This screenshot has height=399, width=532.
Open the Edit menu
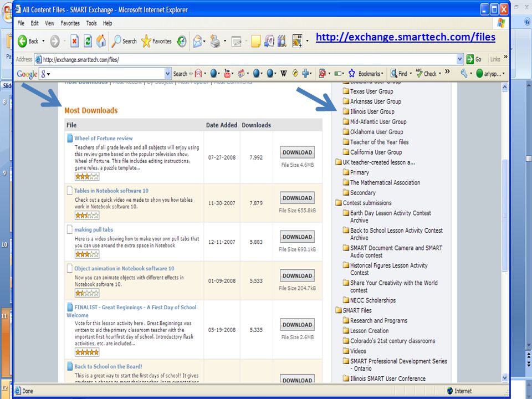(x=34, y=23)
